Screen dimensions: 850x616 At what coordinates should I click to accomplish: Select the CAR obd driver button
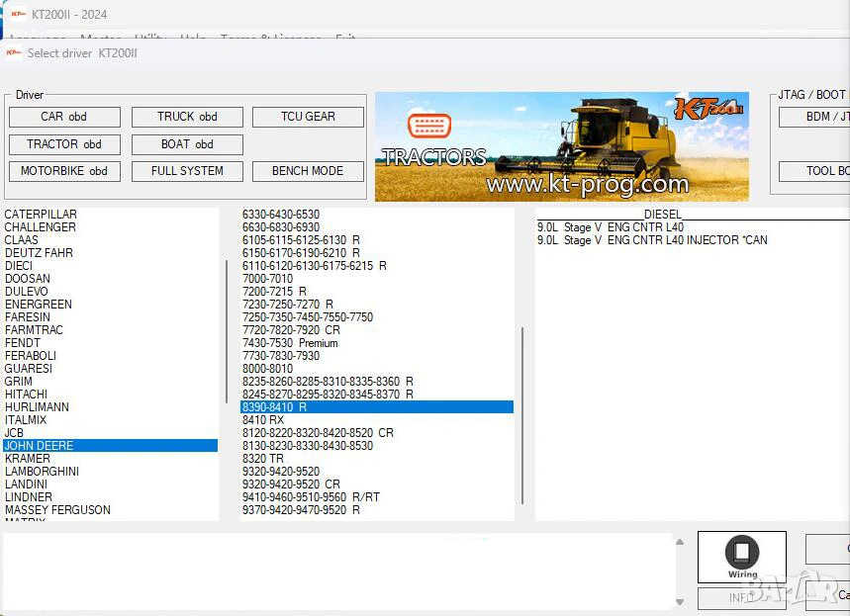click(64, 117)
